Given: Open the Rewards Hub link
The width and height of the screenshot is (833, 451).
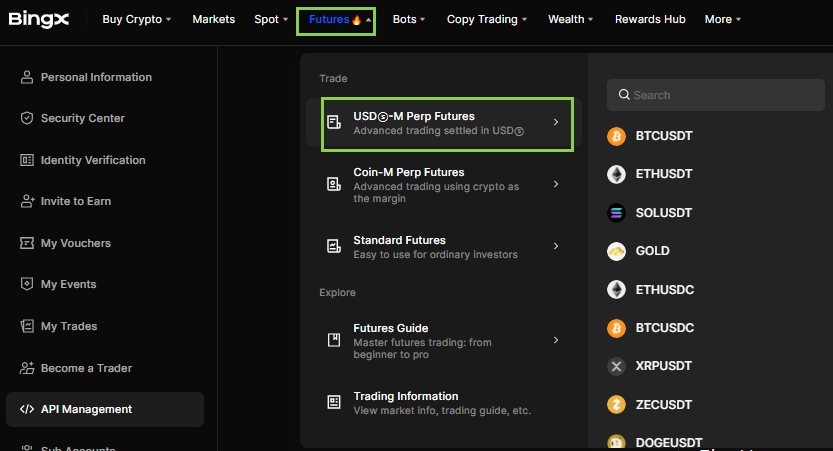Looking at the screenshot, I should 650,19.
